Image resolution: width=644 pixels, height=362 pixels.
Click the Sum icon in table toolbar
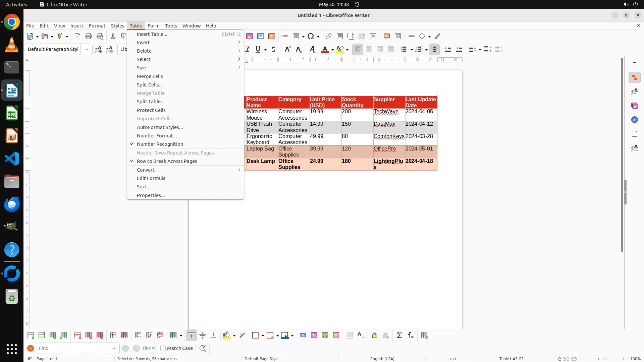tap(399, 336)
